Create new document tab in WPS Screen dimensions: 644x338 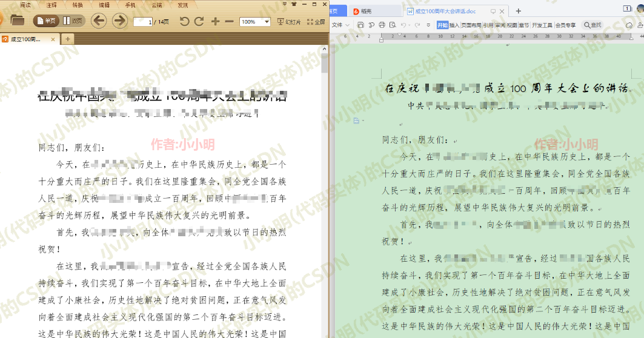tap(519, 11)
